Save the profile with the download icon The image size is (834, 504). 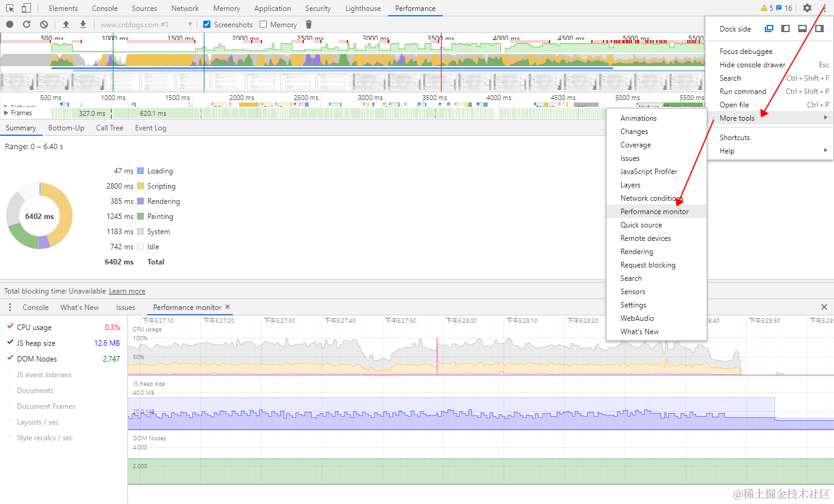point(83,24)
